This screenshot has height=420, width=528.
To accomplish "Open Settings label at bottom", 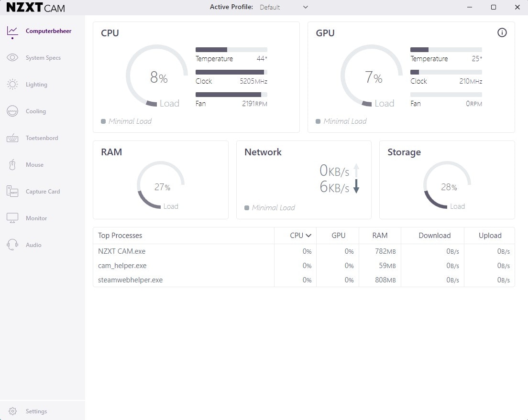I will click(36, 411).
